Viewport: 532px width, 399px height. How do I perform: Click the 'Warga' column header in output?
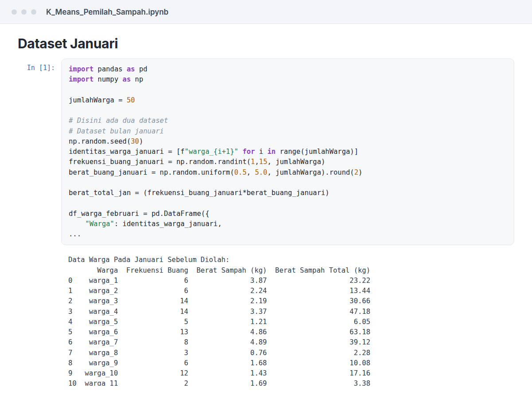coord(108,270)
